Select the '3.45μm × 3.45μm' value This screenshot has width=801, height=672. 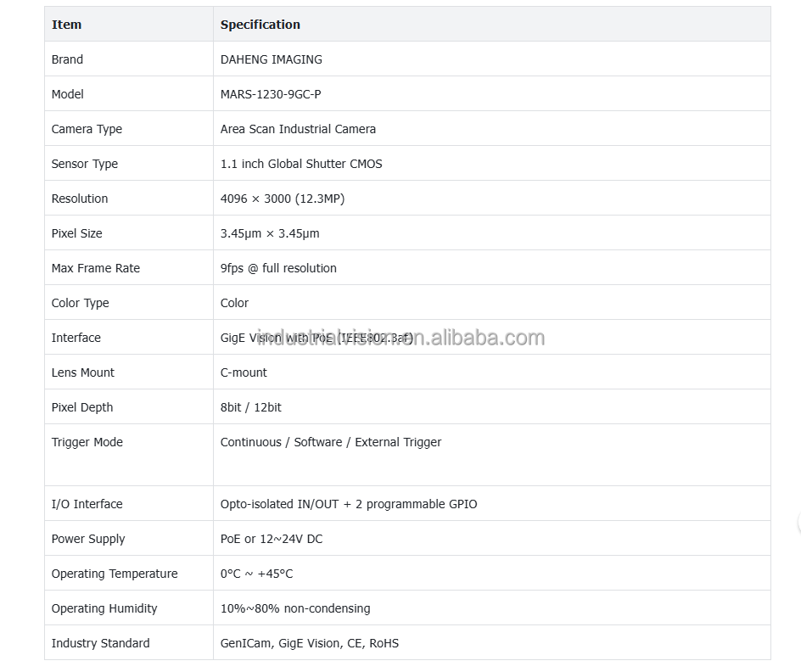[270, 233]
